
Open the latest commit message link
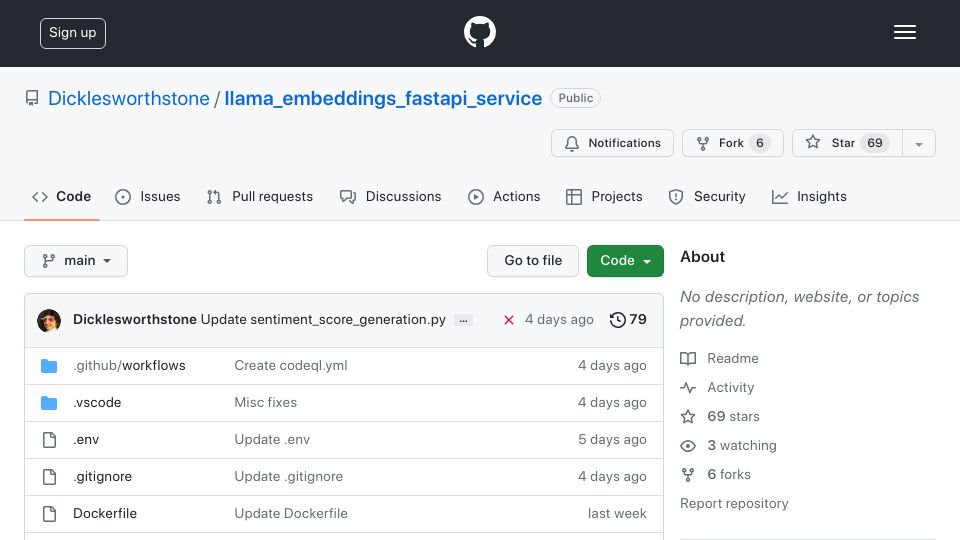click(x=323, y=320)
